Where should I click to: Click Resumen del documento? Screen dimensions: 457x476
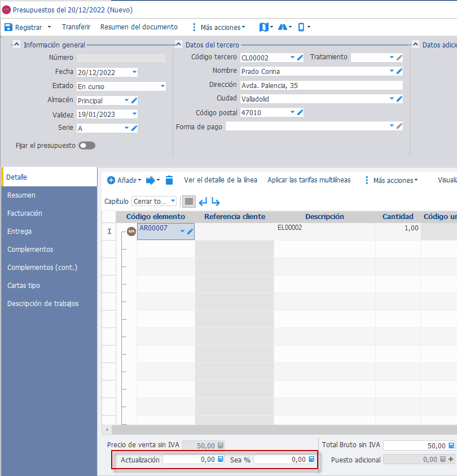(x=139, y=27)
